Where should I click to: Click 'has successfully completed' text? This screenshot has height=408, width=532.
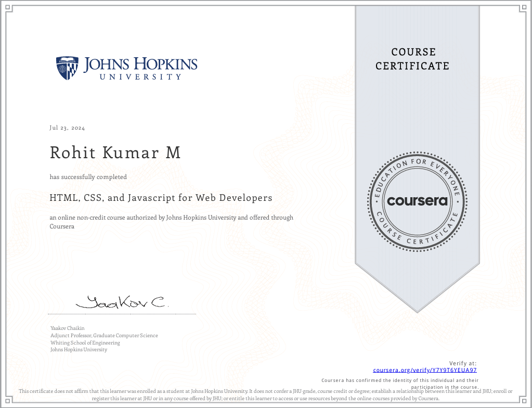coord(88,177)
